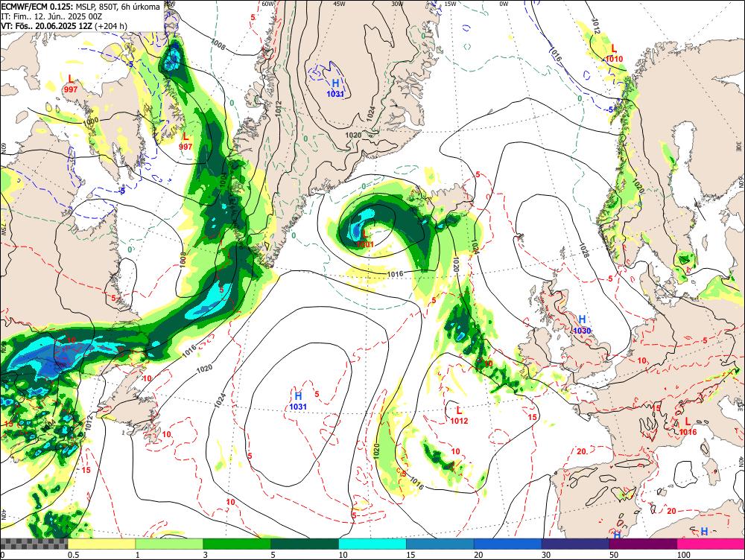745x560 pixels.
Task: Click the legend tick label '30'
Action: [x=546, y=555]
